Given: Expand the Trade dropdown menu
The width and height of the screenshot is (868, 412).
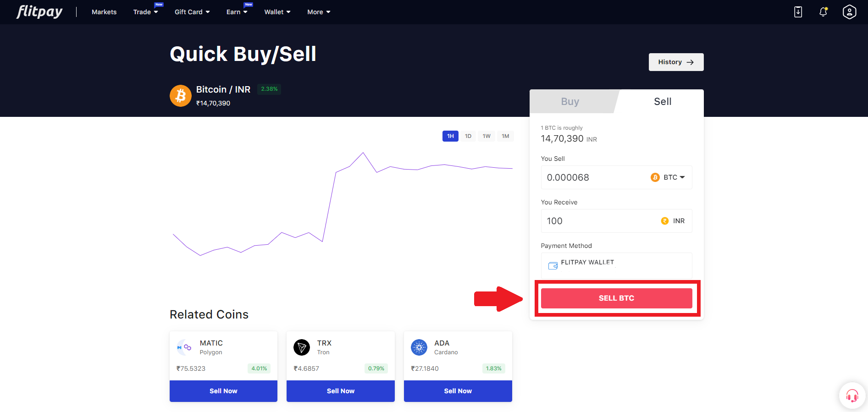Looking at the screenshot, I should [x=145, y=12].
